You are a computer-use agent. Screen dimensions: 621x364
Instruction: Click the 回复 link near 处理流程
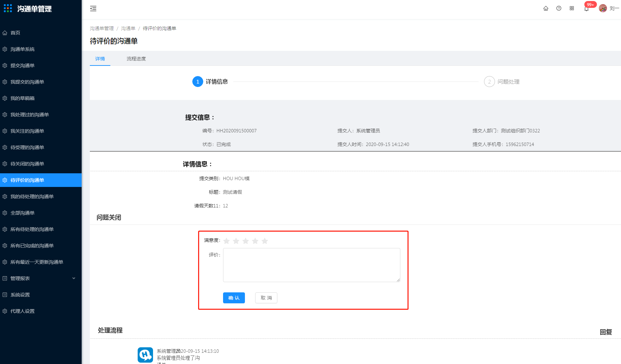(x=606, y=332)
